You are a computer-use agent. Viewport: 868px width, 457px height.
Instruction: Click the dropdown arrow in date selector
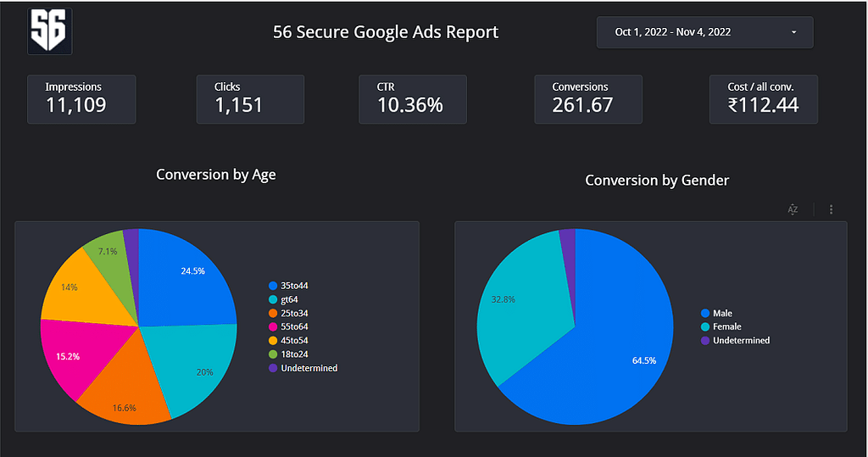(793, 32)
